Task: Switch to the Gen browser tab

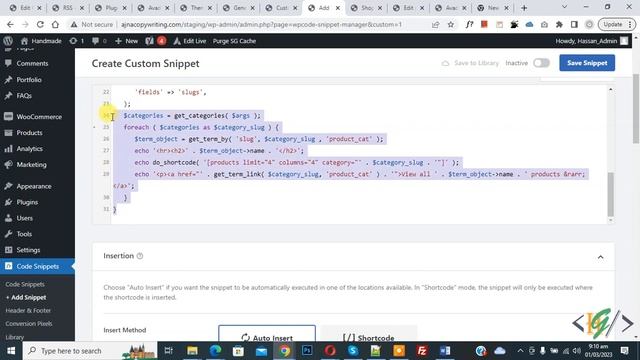Action: [238, 8]
